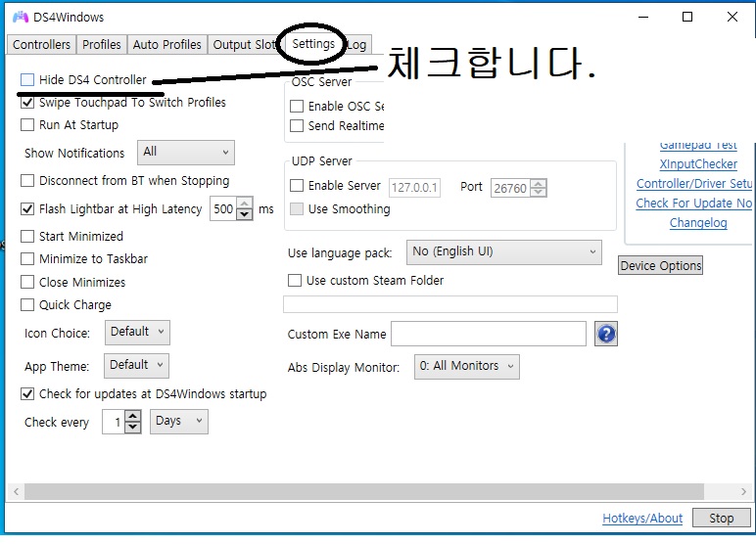The width and height of the screenshot is (756, 544).
Task: Open Hotkeys/About link
Action: (x=642, y=518)
